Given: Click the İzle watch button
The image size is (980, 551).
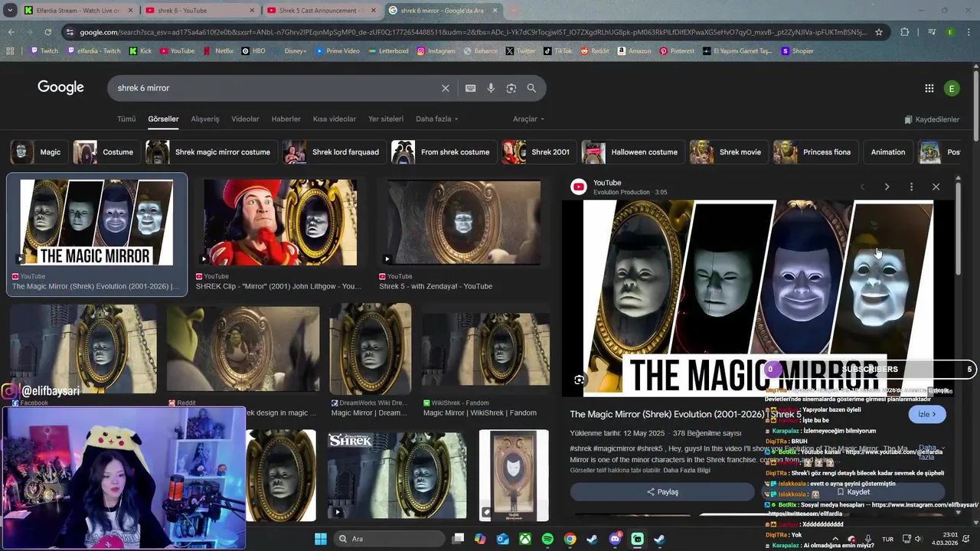Looking at the screenshot, I should point(926,414).
